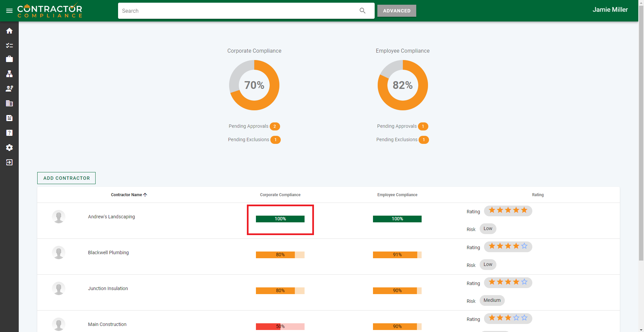Click the ADVANCED search button
The width and height of the screenshot is (644, 332).
396,11
